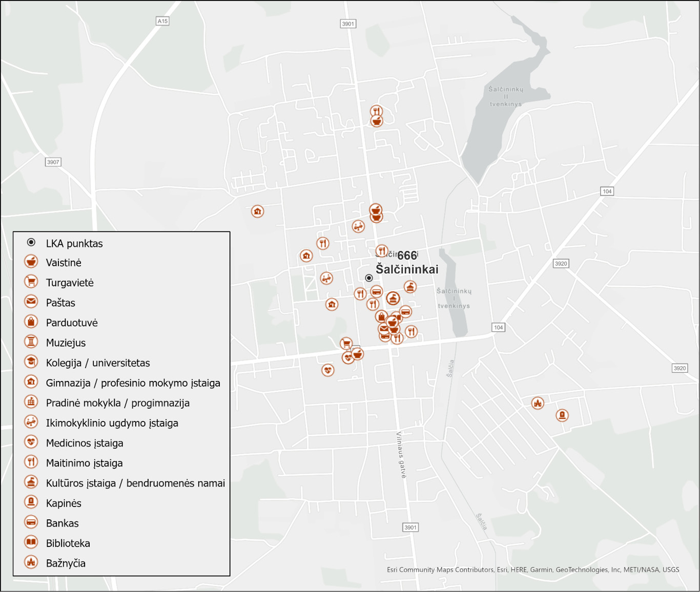Click the Bankas card icon in legend
Screen dimensions: 700x592
[x=31, y=522]
